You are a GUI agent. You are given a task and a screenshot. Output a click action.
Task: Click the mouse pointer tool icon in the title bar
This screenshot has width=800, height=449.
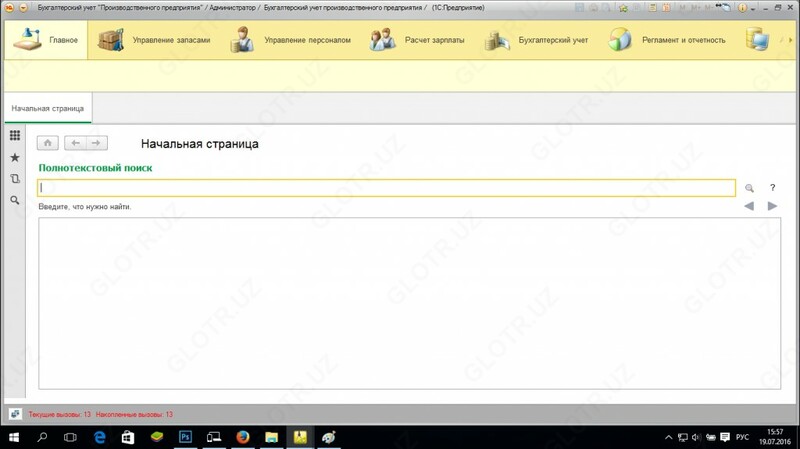tap(723, 7)
